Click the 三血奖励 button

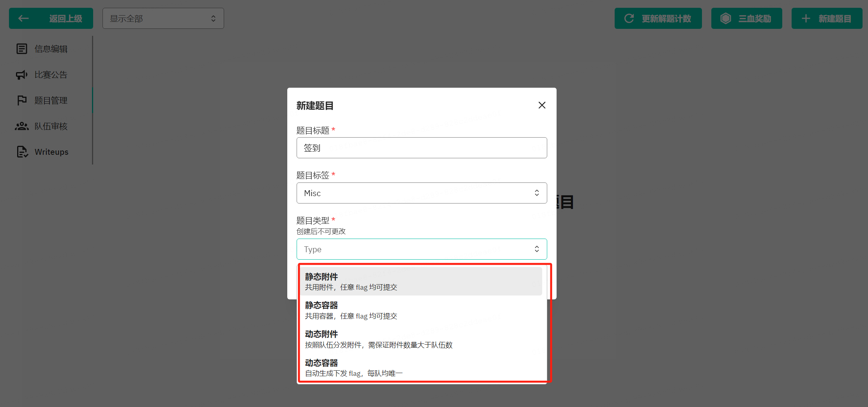747,18
